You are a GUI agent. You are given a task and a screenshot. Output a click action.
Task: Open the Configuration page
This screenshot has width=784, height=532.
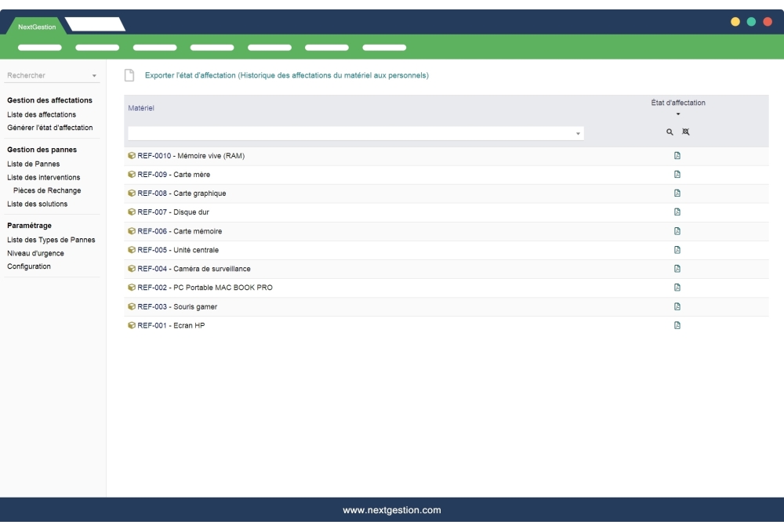pyautogui.click(x=29, y=266)
